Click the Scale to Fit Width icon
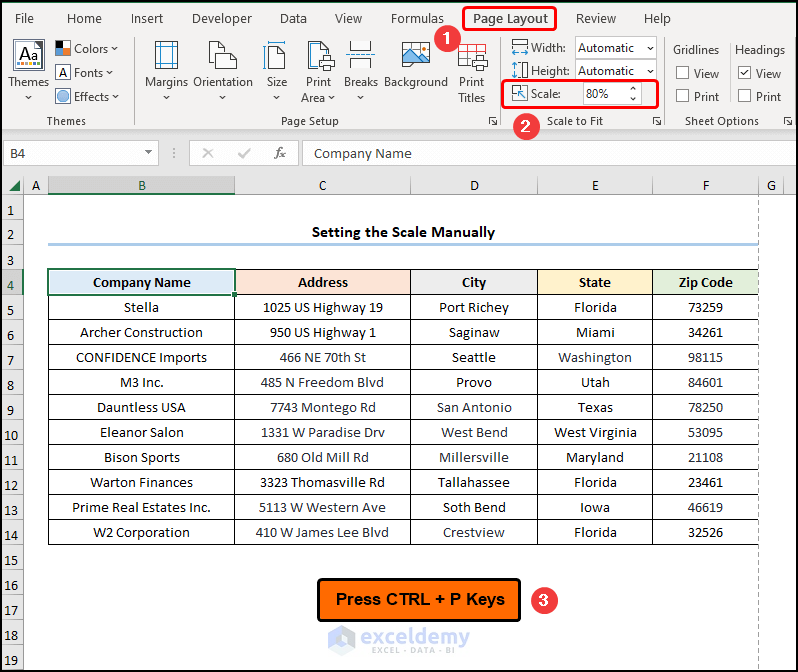Image resolution: width=798 pixels, height=672 pixels. (x=520, y=48)
